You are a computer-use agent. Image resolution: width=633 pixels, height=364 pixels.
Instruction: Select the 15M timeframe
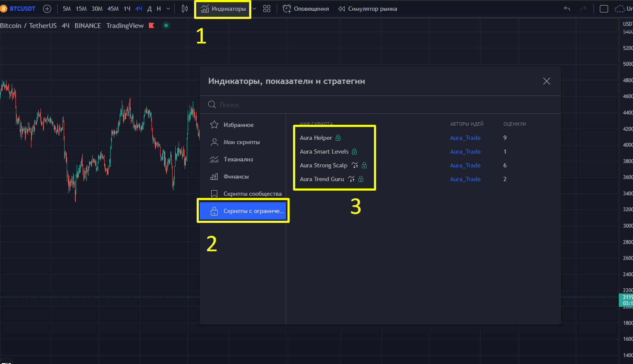point(81,9)
